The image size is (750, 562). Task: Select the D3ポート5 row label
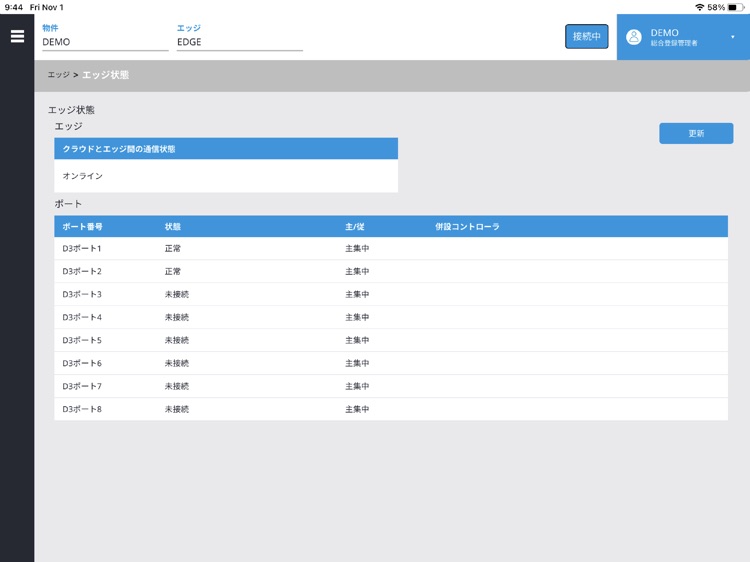[82, 341]
